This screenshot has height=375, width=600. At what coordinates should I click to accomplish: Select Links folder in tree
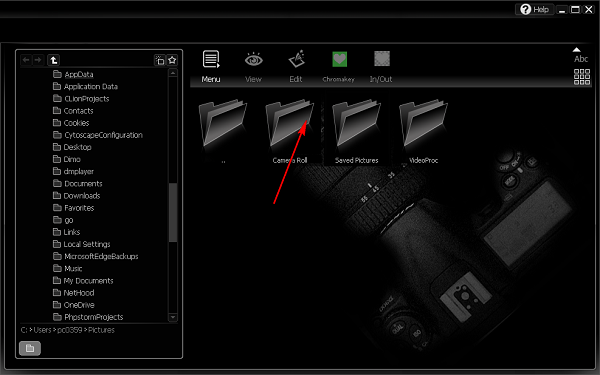point(67,232)
